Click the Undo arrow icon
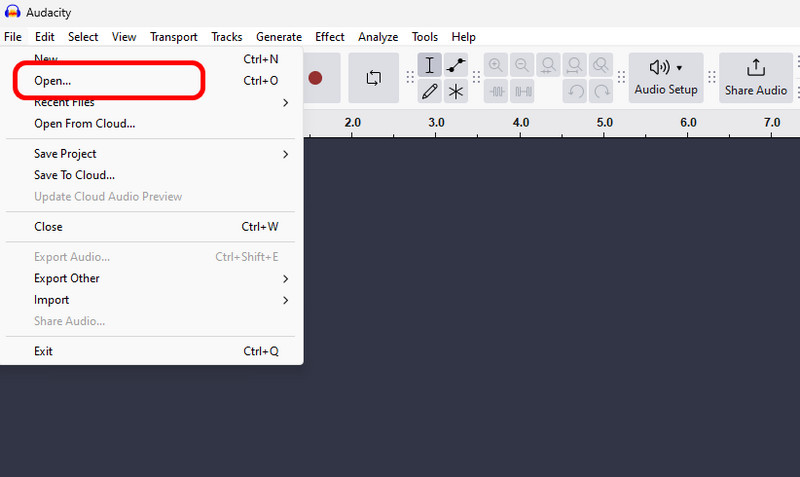 tap(575, 91)
